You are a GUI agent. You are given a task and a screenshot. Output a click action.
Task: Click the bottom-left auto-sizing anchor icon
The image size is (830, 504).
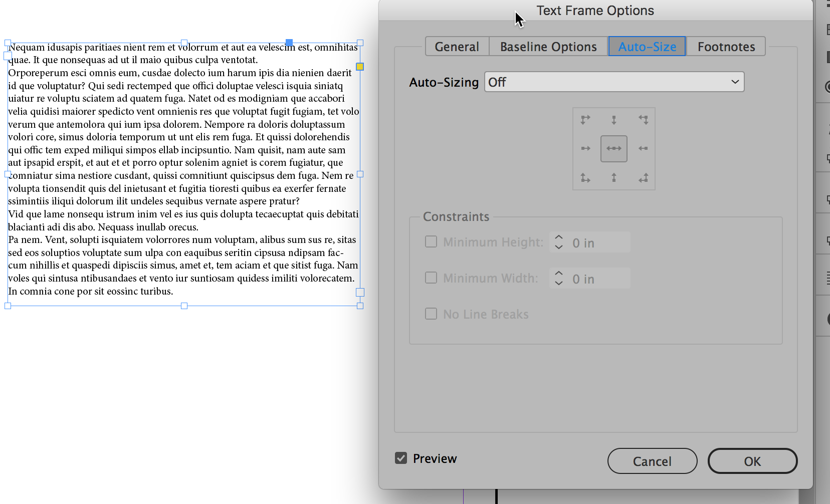(x=584, y=178)
